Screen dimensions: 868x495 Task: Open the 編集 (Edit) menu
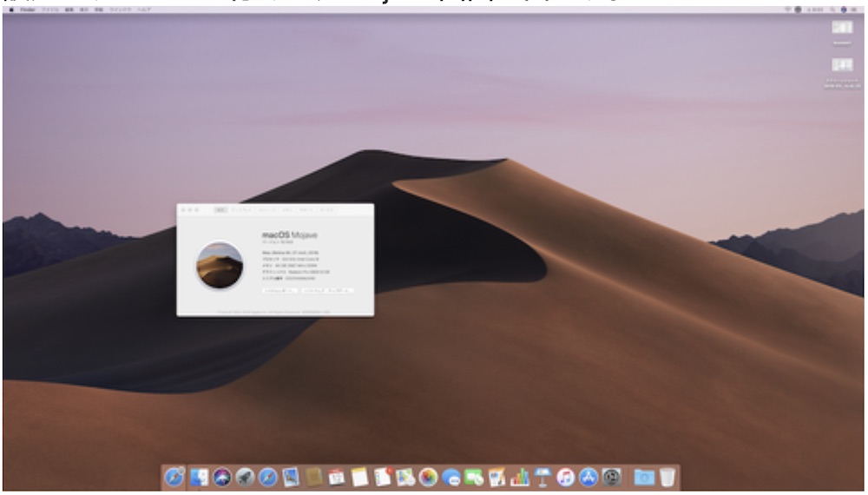point(69,10)
